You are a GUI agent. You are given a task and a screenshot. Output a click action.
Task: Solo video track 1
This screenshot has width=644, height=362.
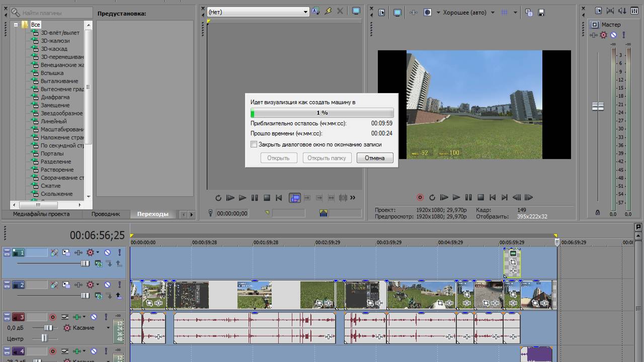click(119, 253)
